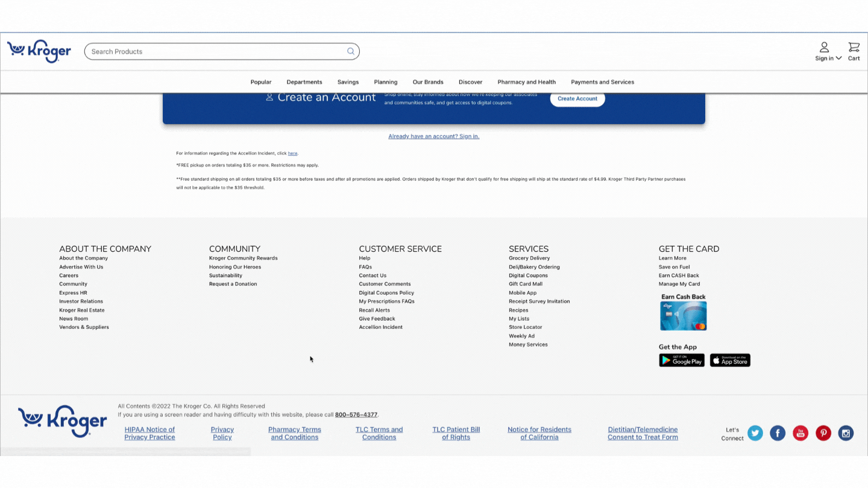The height and width of the screenshot is (488, 868).
Task: Click the App Store badge
Action: (x=730, y=360)
